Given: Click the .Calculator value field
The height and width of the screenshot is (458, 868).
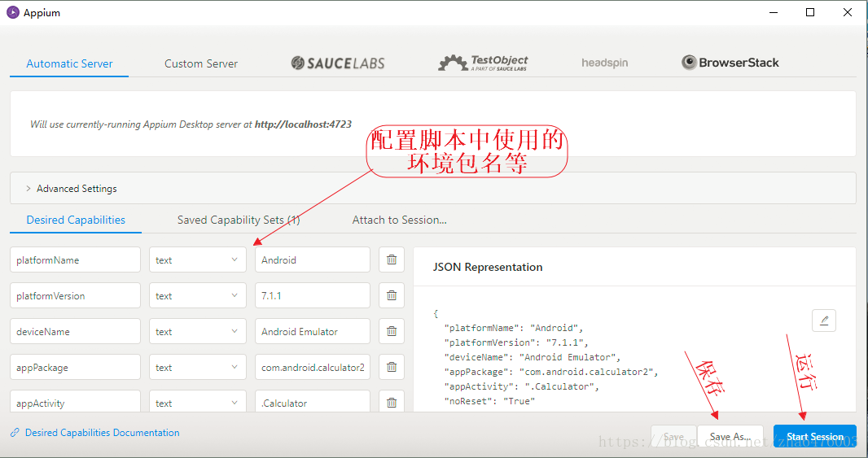Looking at the screenshot, I should [x=312, y=402].
